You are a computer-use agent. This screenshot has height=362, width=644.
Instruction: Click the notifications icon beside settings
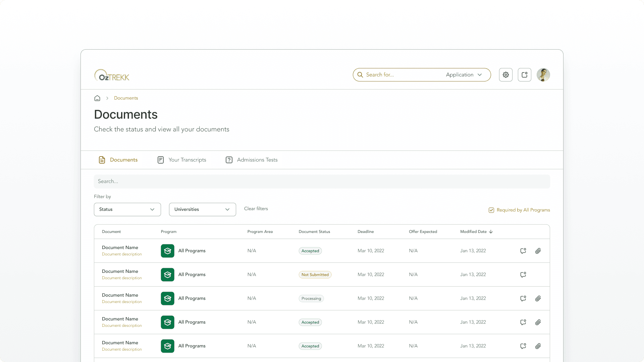[524, 75]
